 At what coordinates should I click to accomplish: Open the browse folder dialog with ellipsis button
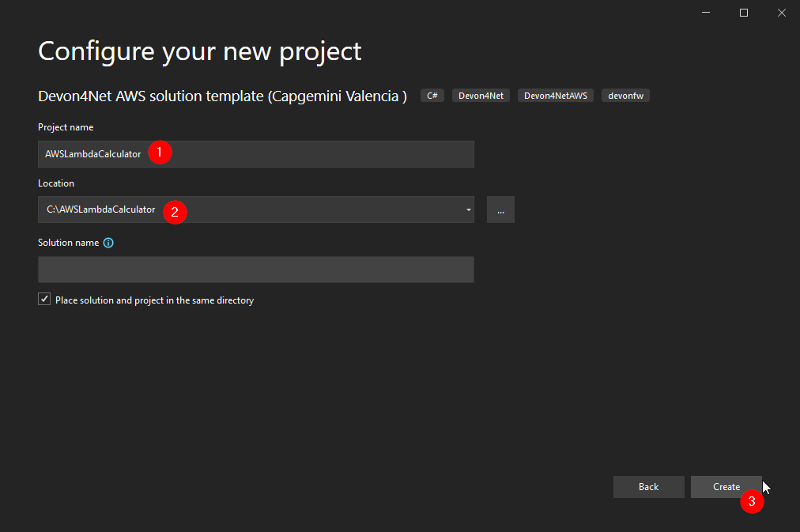(500, 209)
